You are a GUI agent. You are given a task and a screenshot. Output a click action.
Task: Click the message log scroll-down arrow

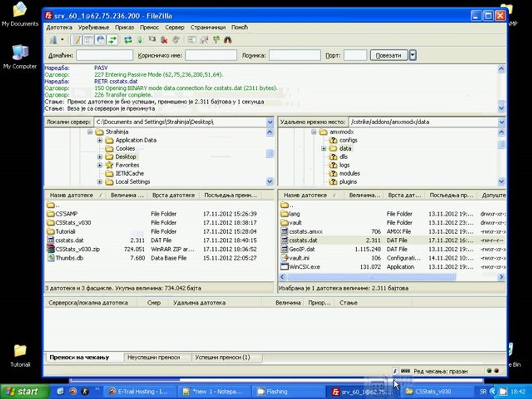click(x=502, y=109)
